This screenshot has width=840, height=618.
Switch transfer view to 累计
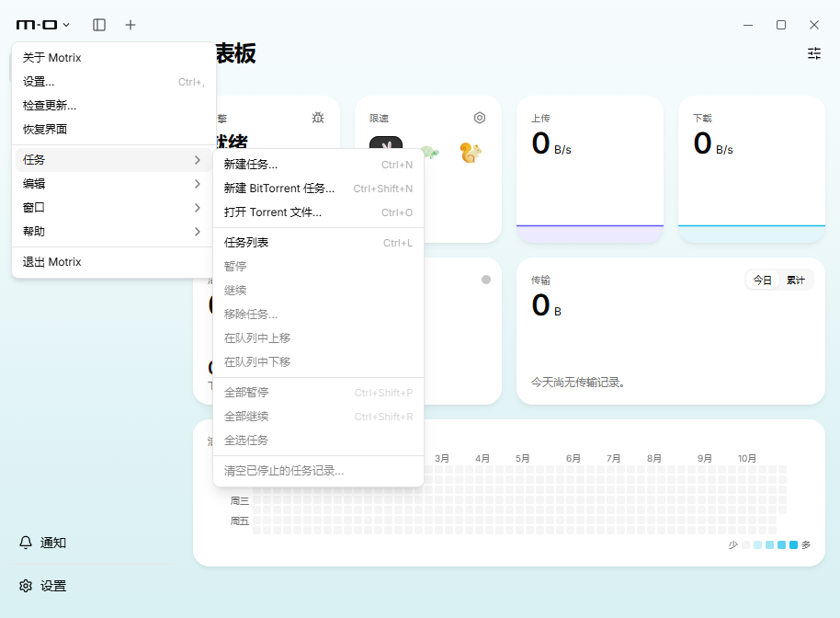tap(796, 280)
